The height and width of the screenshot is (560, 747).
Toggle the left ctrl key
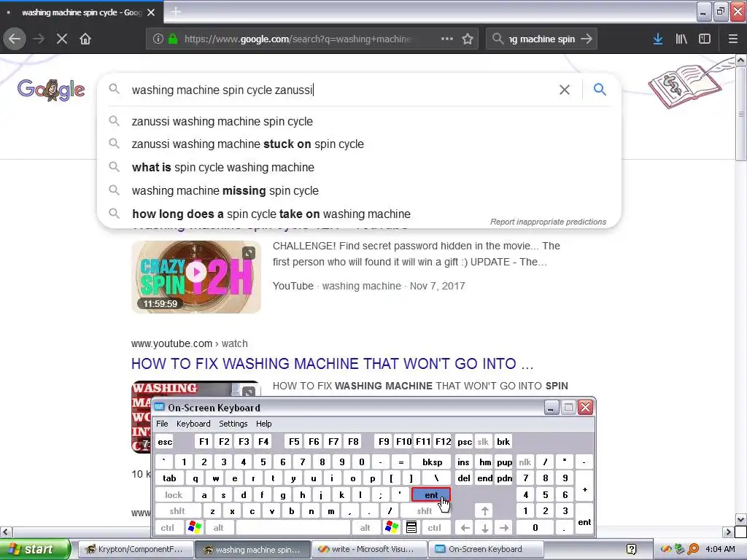[x=167, y=528]
